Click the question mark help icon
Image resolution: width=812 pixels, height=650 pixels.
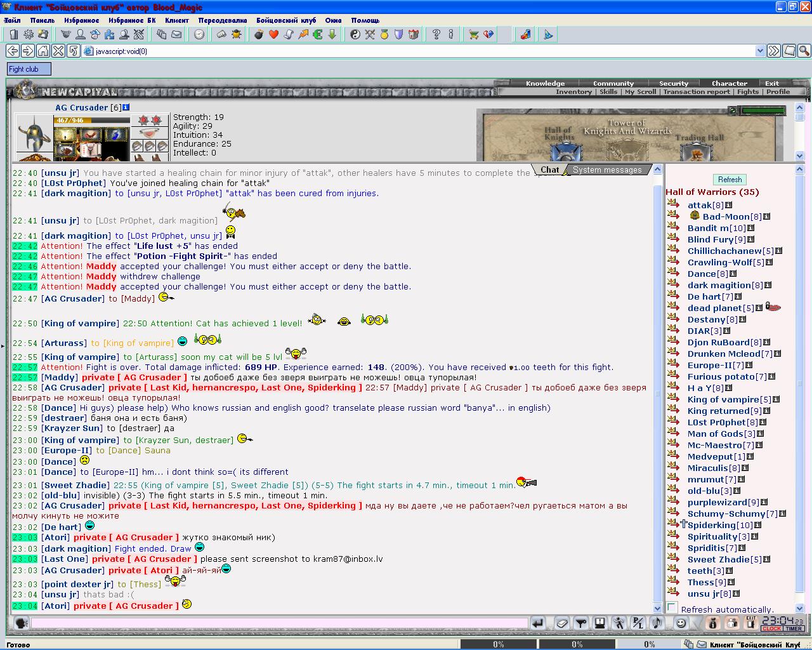pos(436,34)
